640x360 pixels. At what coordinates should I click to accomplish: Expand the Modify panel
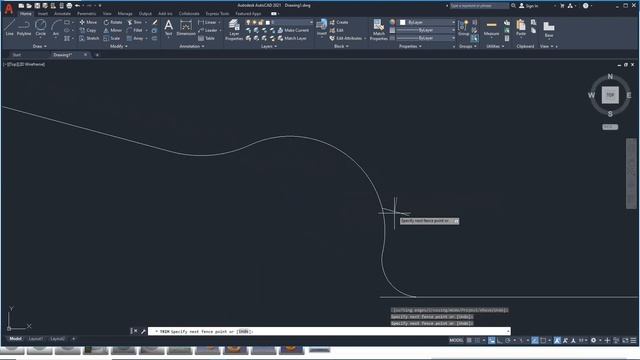coord(119,46)
